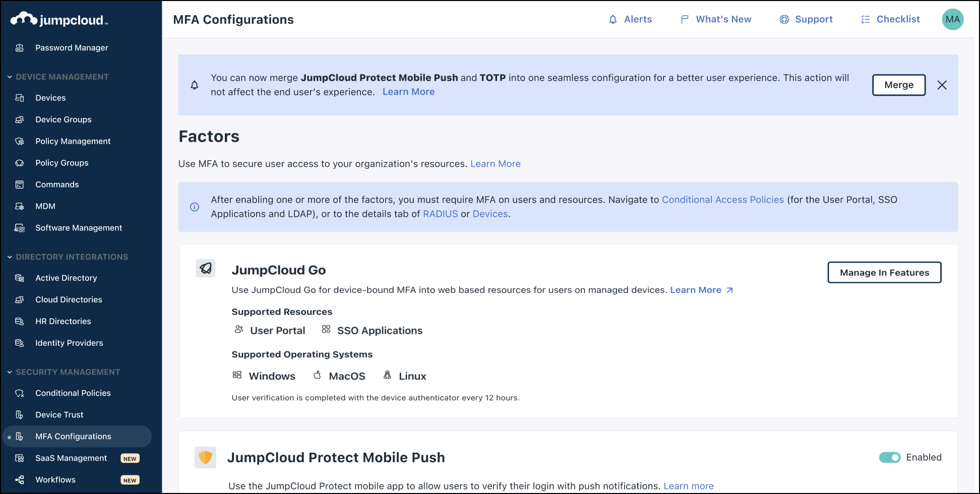Click What's New text in header

tap(723, 19)
